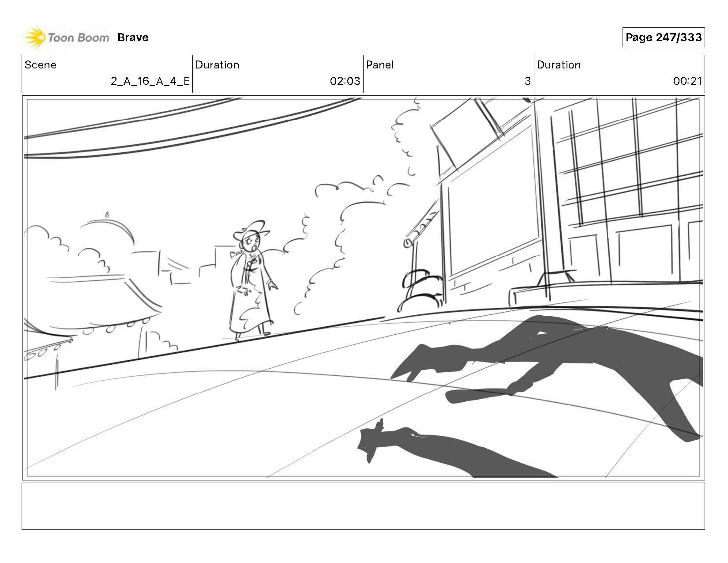
Task: Click the 'Page 247/333' indicator
Action: coord(664,38)
